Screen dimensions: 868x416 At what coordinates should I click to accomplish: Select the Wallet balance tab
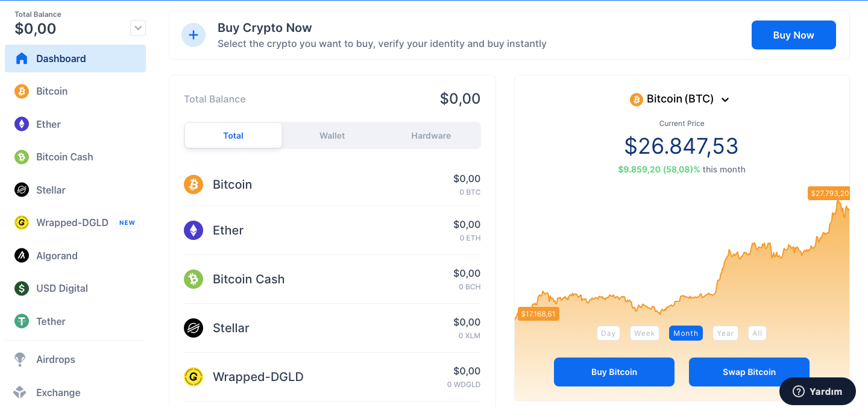pyautogui.click(x=332, y=136)
